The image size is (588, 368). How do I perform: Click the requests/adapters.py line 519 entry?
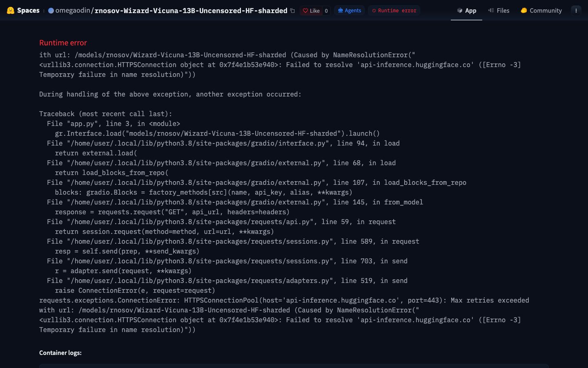pos(227,280)
